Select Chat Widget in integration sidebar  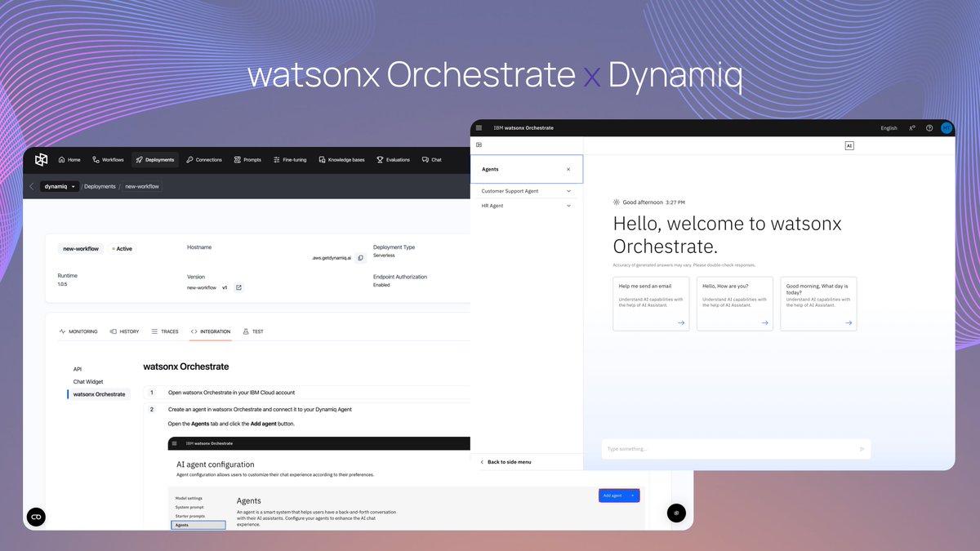tap(88, 381)
